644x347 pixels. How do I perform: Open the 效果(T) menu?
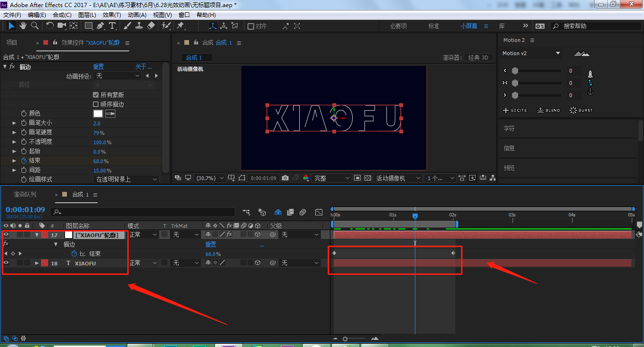tap(112, 15)
